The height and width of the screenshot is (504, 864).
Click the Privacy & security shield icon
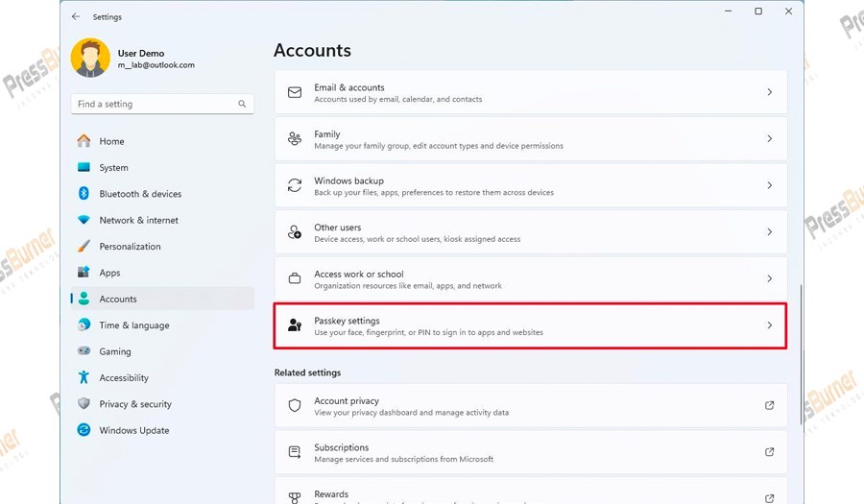84,404
